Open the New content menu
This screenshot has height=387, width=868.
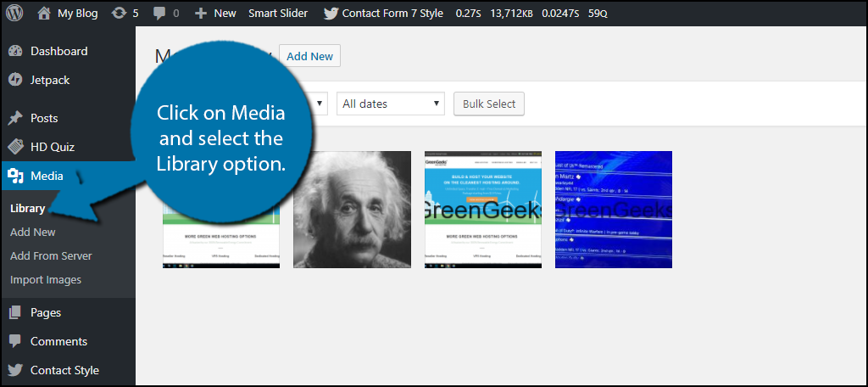click(x=225, y=14)
